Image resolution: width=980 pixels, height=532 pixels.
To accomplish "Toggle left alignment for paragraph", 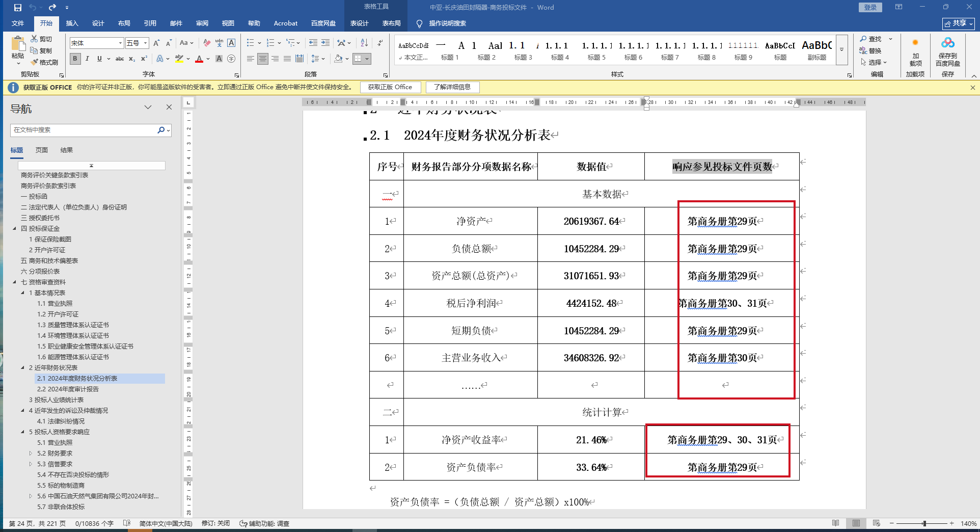I will 251,59.
